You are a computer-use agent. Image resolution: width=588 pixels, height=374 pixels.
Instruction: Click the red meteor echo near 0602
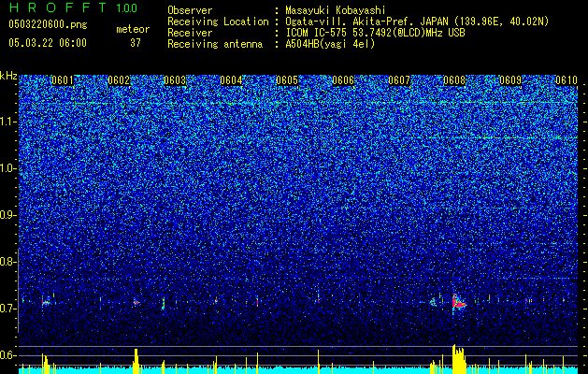tap(136, 302)
